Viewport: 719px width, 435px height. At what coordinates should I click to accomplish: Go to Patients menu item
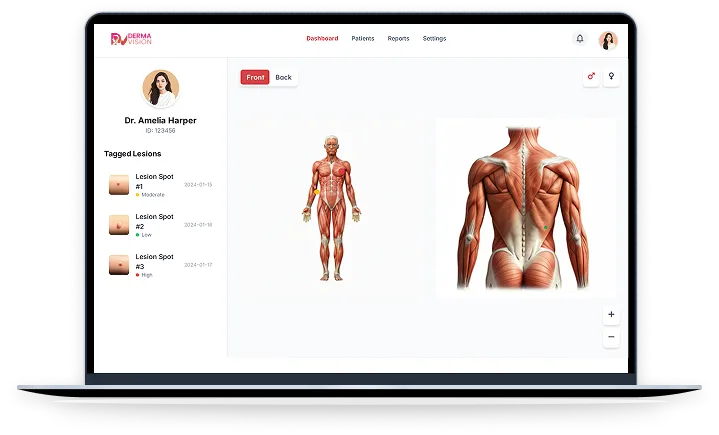pos(363,39)
